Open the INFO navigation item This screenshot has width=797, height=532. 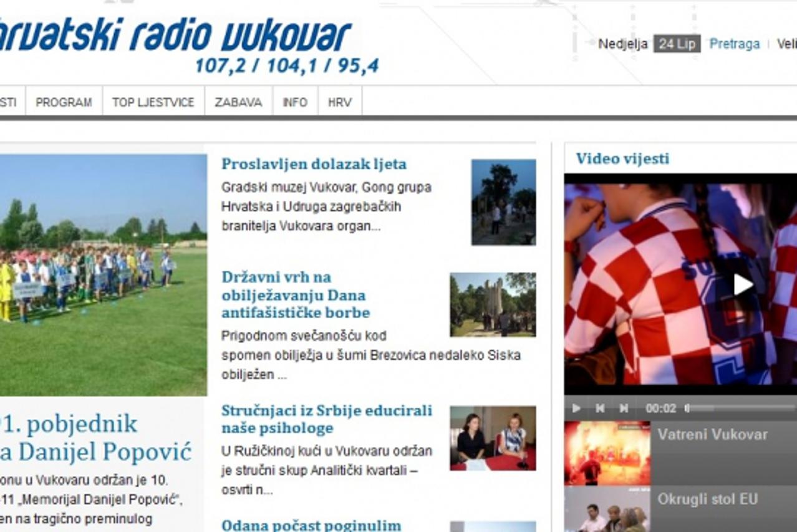pos(296,101)
